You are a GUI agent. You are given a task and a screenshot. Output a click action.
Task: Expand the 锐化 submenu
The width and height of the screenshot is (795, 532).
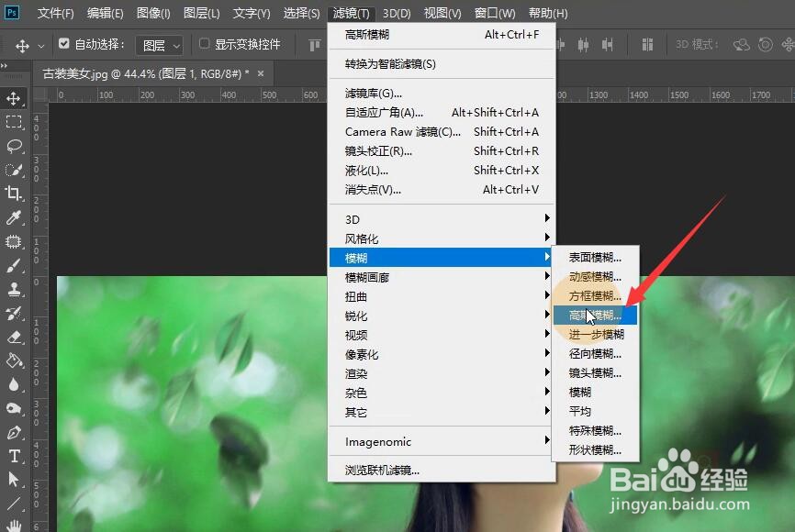[x=442, y=316]
